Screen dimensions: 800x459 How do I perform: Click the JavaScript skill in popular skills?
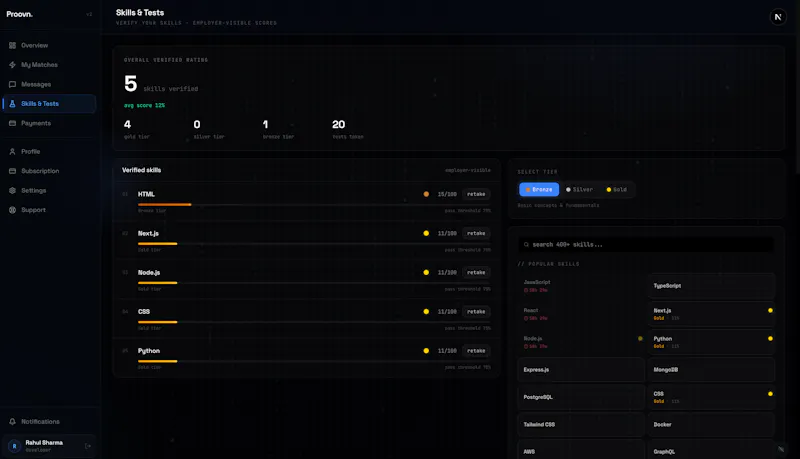tap(581, 286)
